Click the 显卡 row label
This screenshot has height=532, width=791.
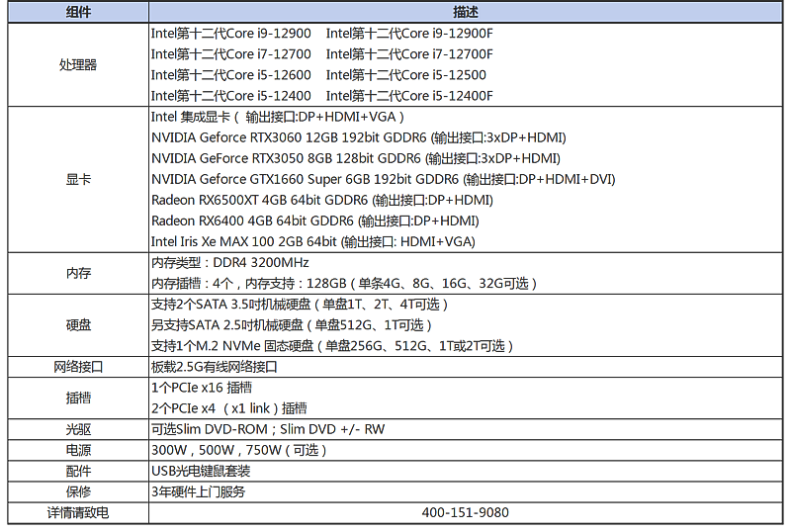click(x=78, y=179)
